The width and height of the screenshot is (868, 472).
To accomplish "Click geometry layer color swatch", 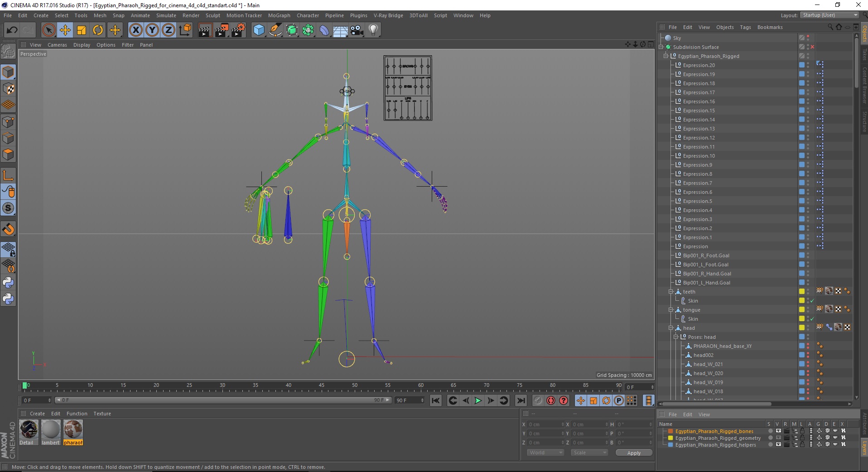I will click(670, 438).
